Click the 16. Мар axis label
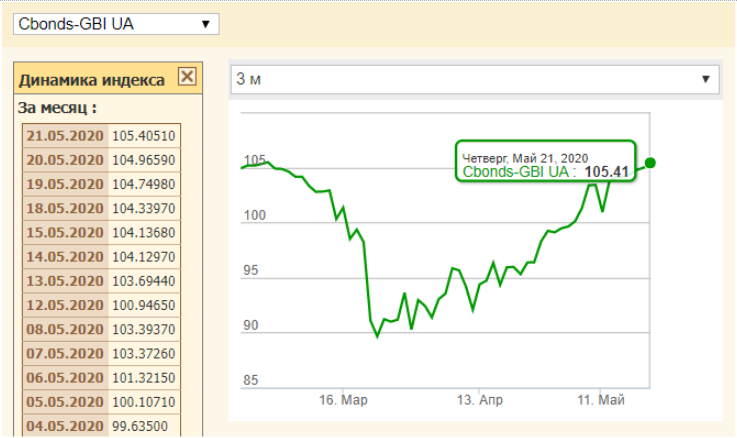Screen dimensions: 737x438 coord(343,400)
